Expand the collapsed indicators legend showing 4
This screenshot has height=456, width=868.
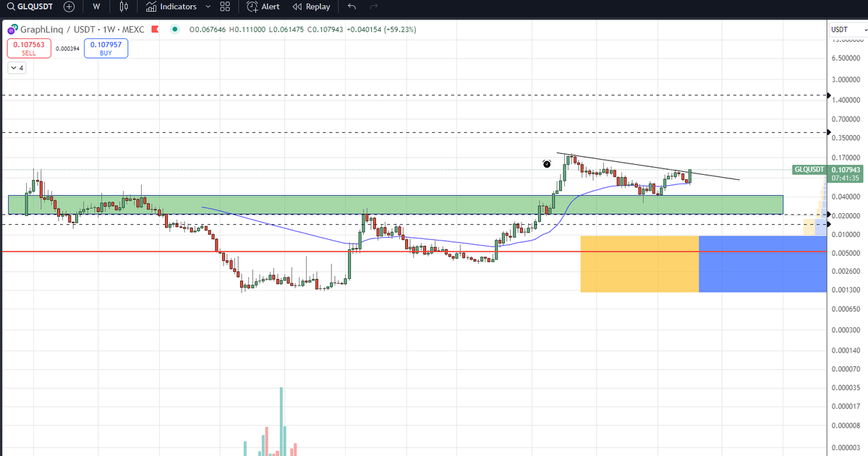(17, 68)
